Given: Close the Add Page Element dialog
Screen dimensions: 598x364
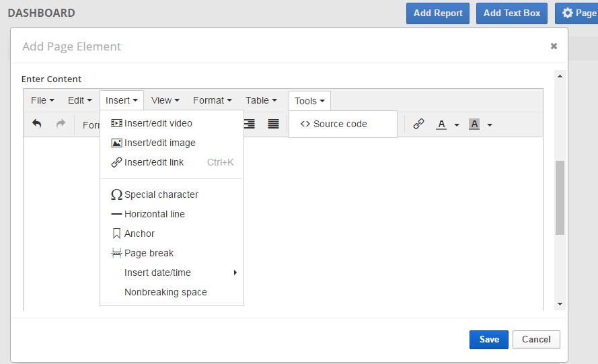Looking at the screenshot, I should pos(554,46).
